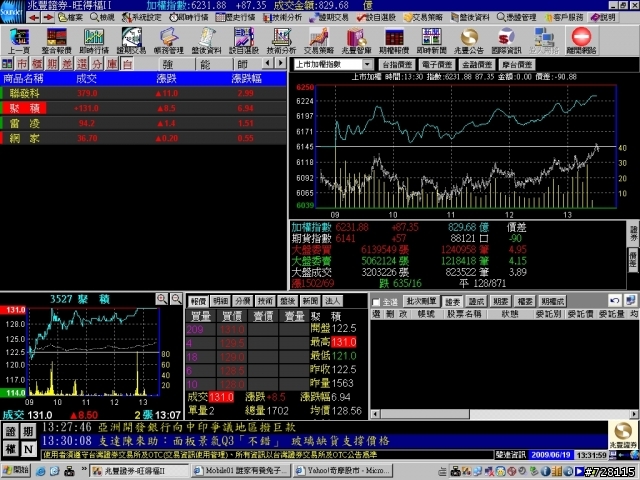Open the 客戶服務 menu

pos(565,18)
